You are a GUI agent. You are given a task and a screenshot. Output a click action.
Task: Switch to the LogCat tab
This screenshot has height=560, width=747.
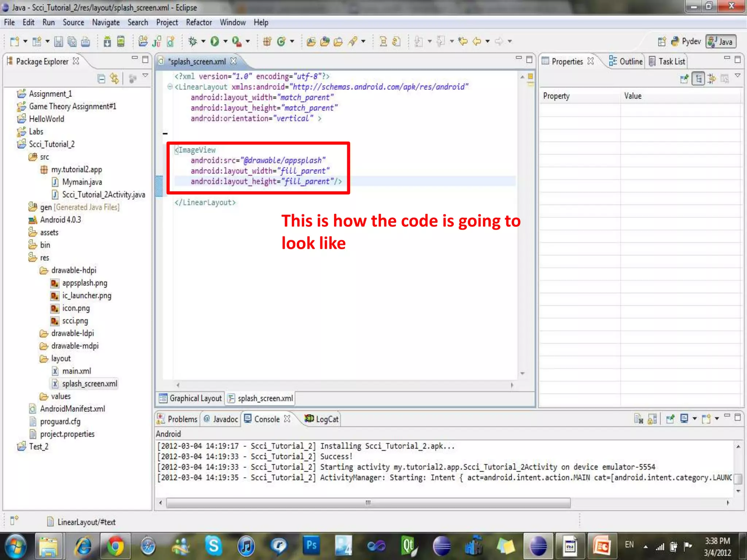coord(322,419)
